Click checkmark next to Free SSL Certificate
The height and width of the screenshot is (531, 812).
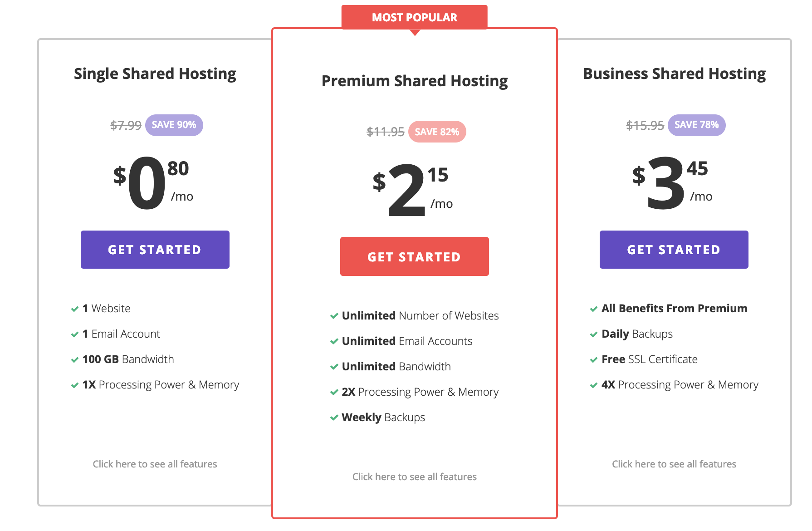tap(594, 360)
